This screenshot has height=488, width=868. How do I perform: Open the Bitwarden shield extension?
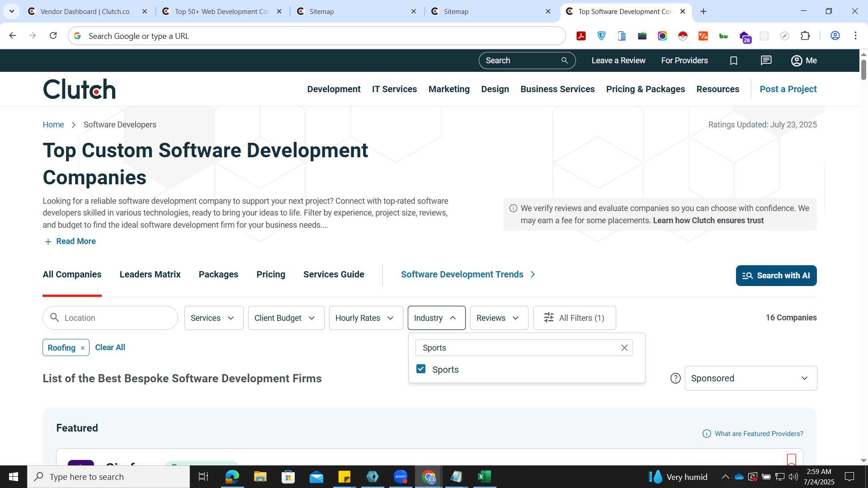coord(602,36)
